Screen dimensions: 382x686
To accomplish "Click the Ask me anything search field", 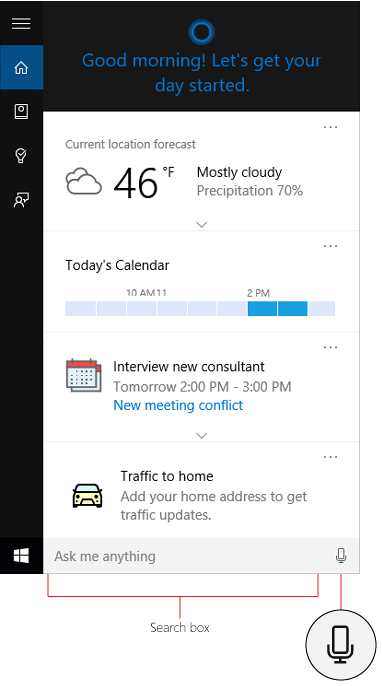I will 187,556.
